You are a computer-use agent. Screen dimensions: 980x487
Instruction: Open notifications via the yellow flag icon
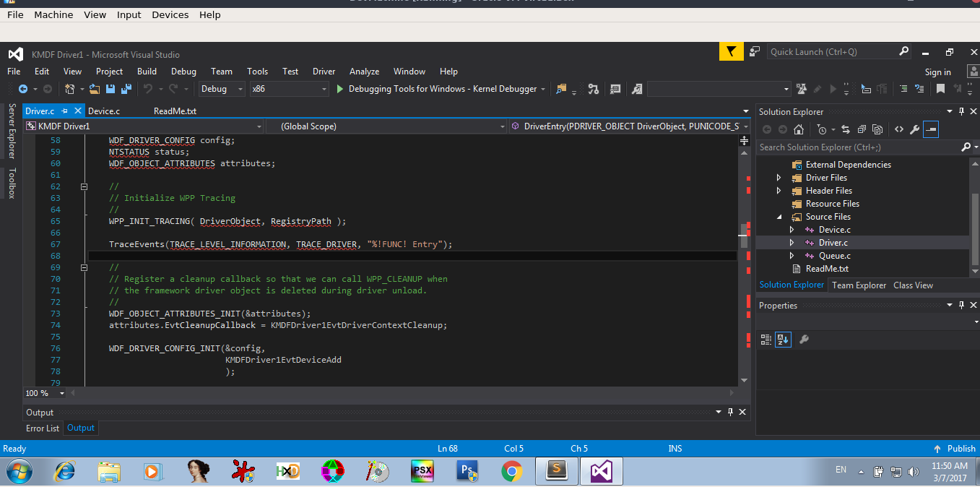point(731,51)
